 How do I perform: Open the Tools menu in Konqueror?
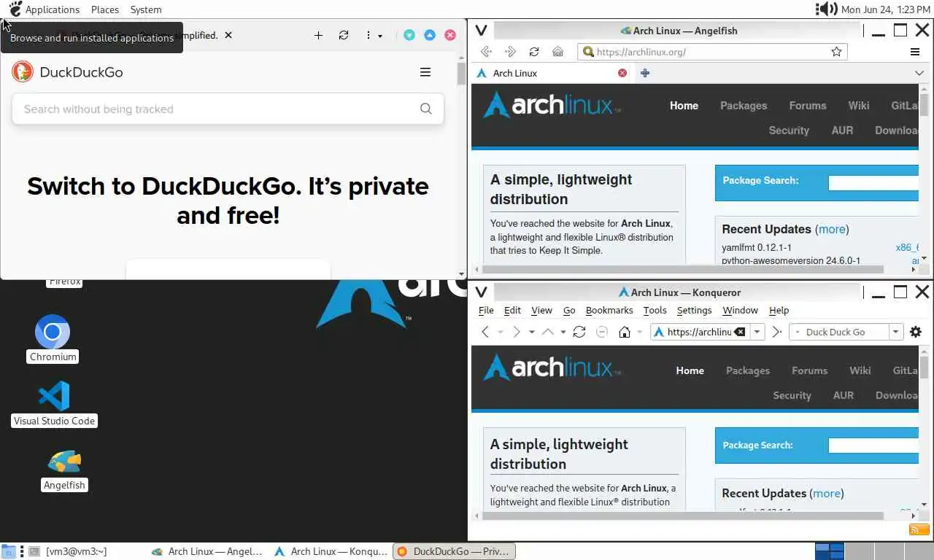(x=655, y=310)
